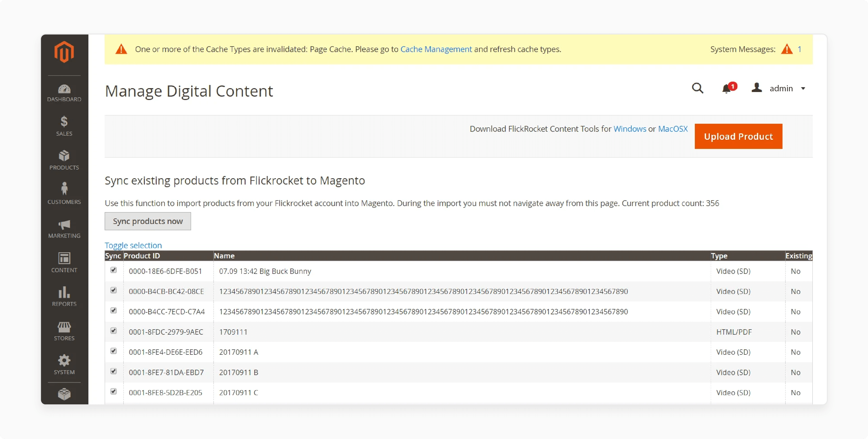The image size is (868, 439).
Task: Click the Stores menu label
Action: [x=64, y=338]
